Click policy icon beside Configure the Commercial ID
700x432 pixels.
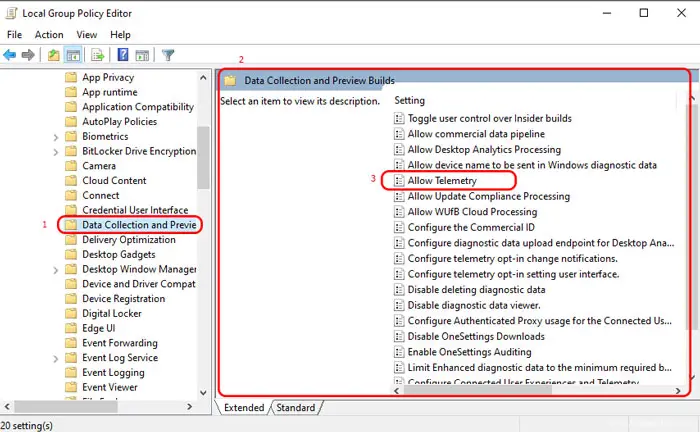(x=399, y=228)
